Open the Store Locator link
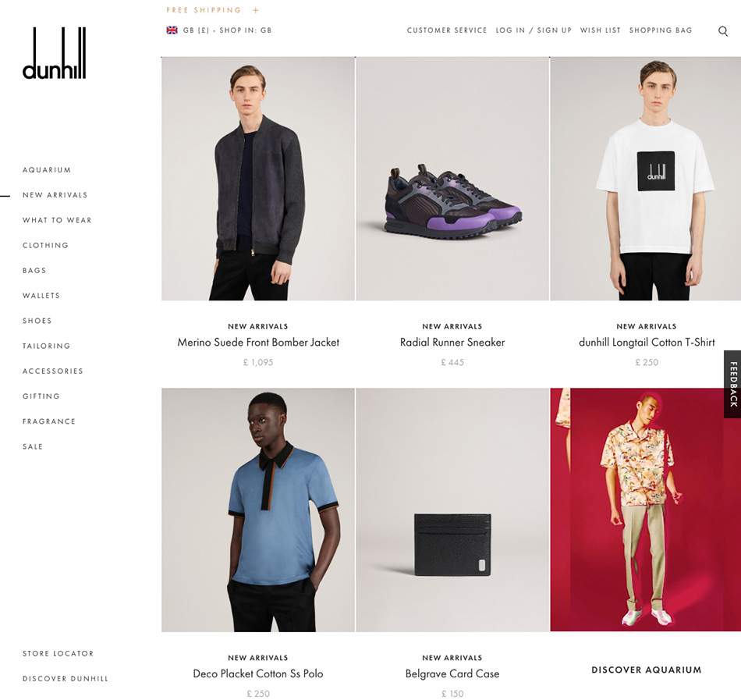This screenshot has width=741, height=700. point(58,653)
